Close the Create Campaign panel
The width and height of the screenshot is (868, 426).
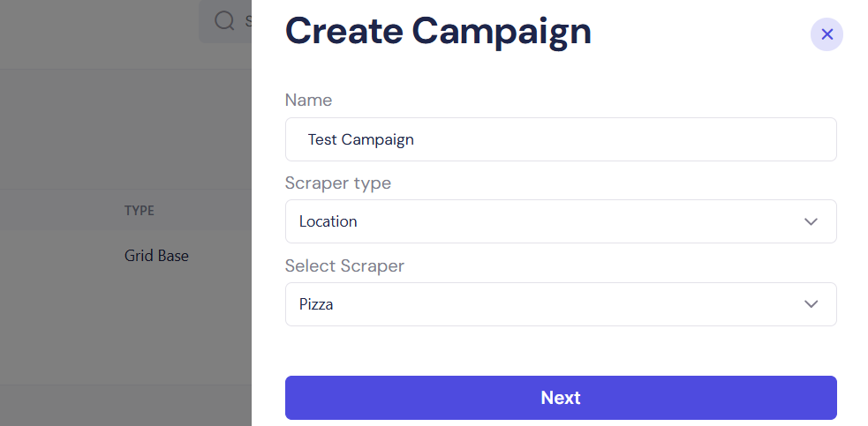(826, 34)
